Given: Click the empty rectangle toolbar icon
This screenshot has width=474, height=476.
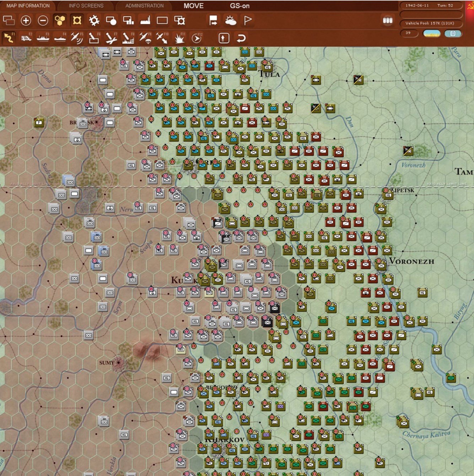Looking at the screenshot, I should point(162,21).
